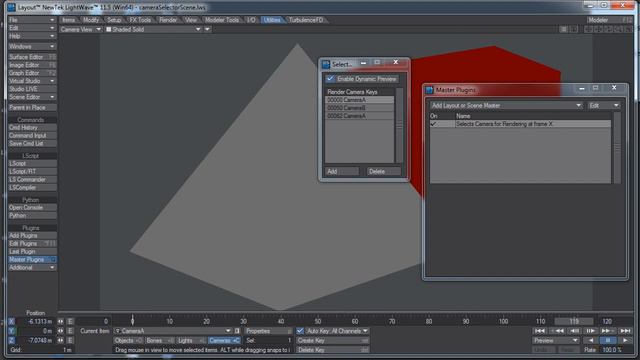This screenshot has height=360, width=640.
Task: Click the Z value arrow adjuster
Action: pyautogui.click(x=60, y=340)
